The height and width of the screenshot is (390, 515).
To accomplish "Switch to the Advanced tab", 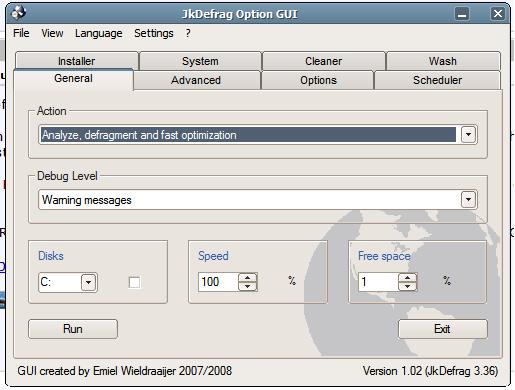I will [196, 80].
